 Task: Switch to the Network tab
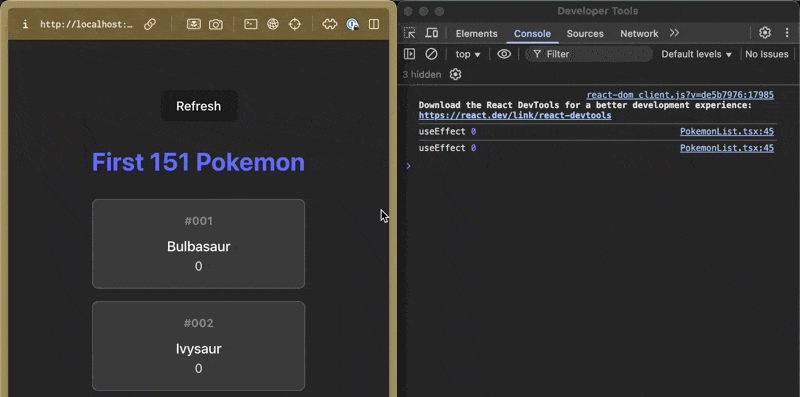(639, 34)
